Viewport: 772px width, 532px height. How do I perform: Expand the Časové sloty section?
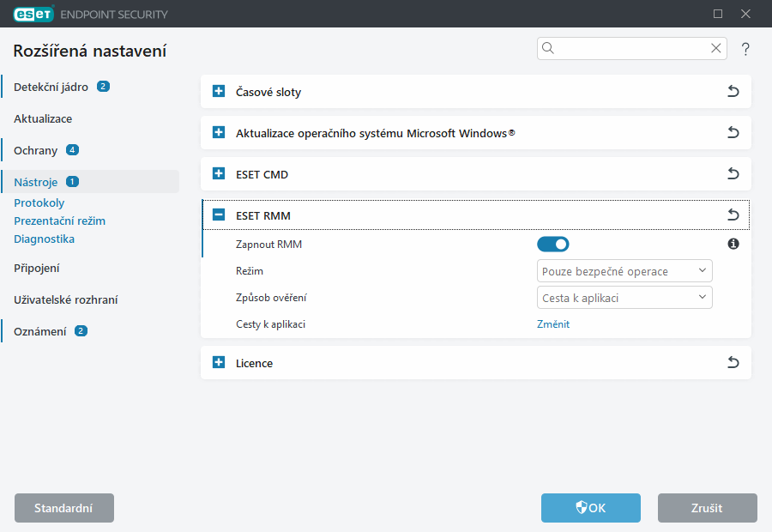218,91
